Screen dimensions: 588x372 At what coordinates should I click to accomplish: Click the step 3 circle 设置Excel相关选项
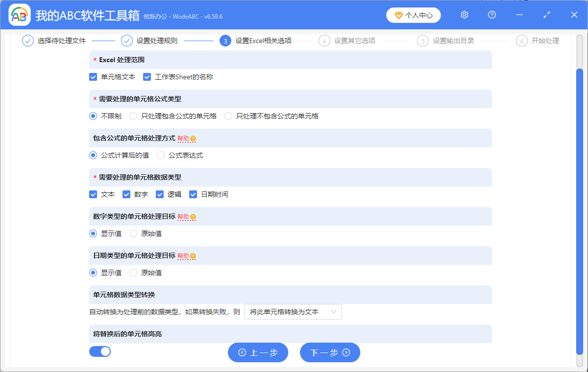pos(225,41)
